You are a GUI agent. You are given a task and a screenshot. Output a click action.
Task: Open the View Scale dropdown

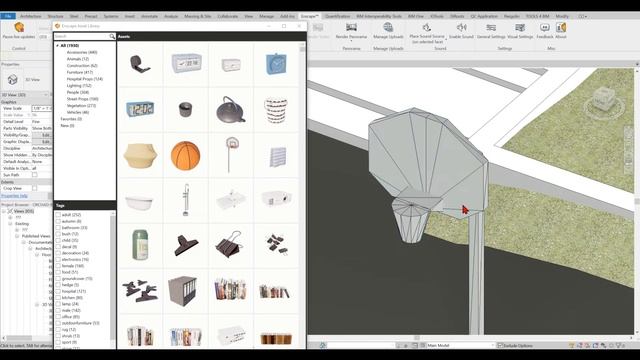[42, 108]
